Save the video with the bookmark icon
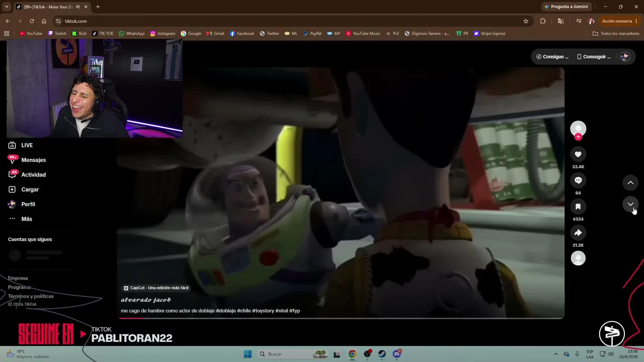 pos(578,207)
